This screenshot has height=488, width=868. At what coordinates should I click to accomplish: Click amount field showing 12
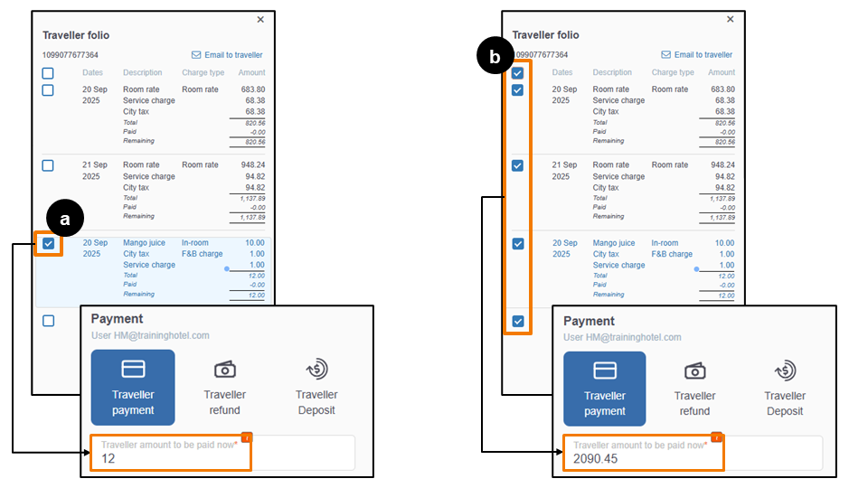(222, 453)
